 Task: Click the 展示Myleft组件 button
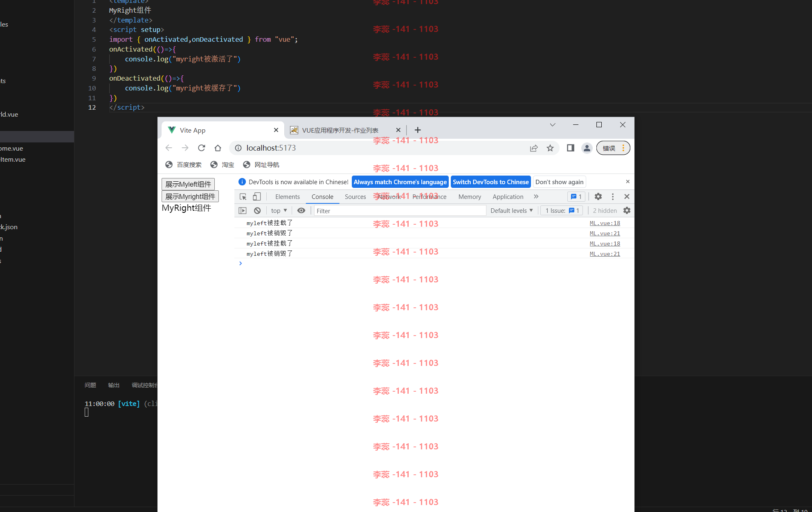pyautogui.click(x=188, y=184)
